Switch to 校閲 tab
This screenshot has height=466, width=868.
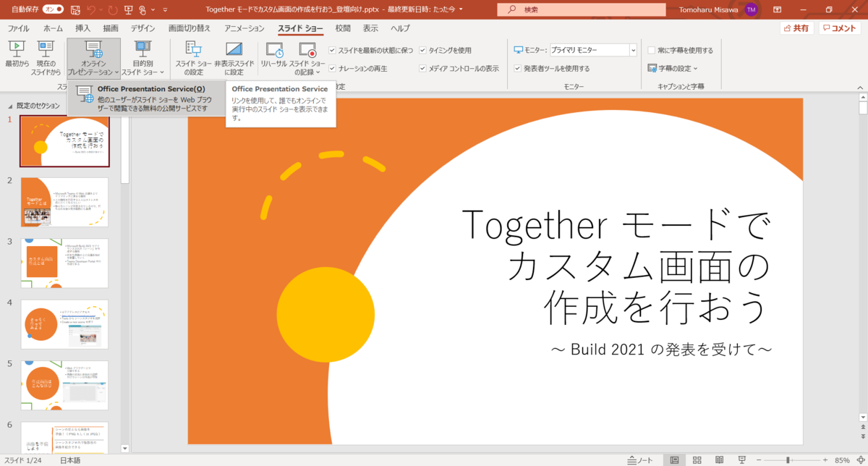tap(343, 28)
